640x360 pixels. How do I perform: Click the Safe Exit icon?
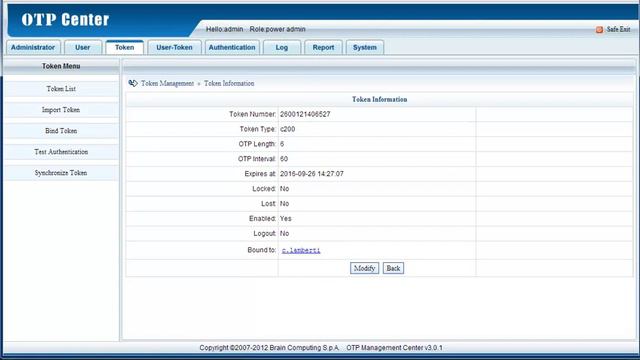(x=599, y=30)
